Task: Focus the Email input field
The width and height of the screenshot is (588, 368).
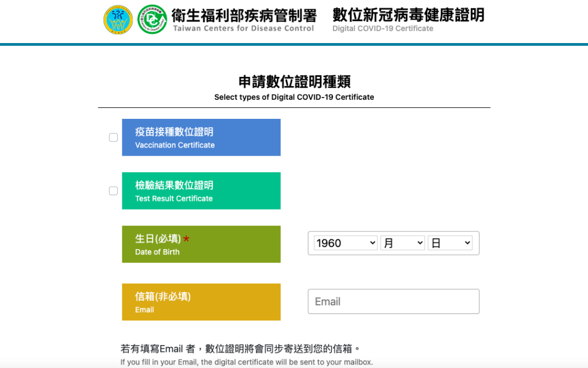Action: [x=393, y=301]
